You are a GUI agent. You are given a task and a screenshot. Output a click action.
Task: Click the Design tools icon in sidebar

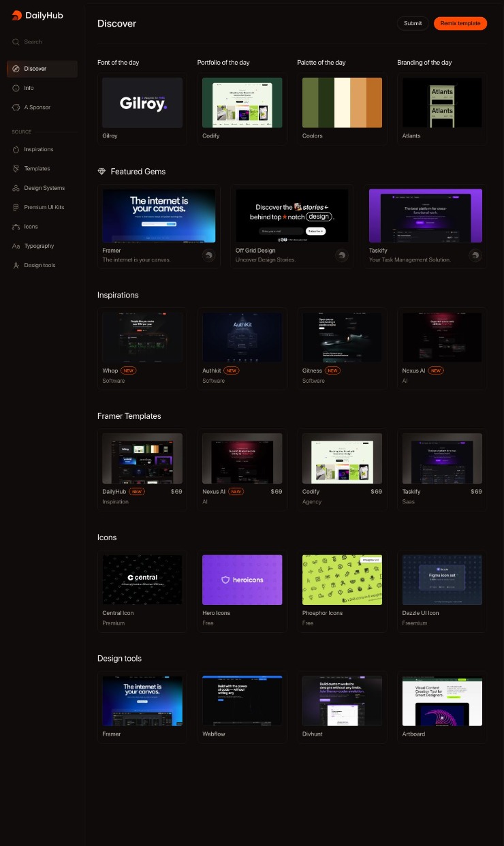(x=16, y=265)
